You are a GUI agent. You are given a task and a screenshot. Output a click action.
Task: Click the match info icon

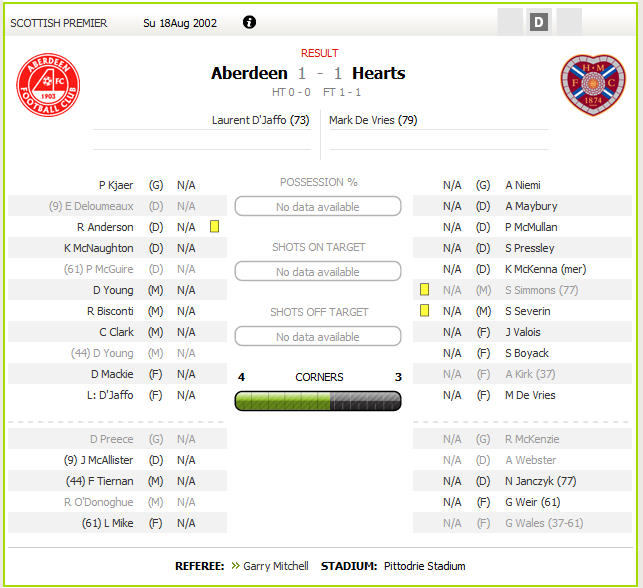(x=249, y=22)
